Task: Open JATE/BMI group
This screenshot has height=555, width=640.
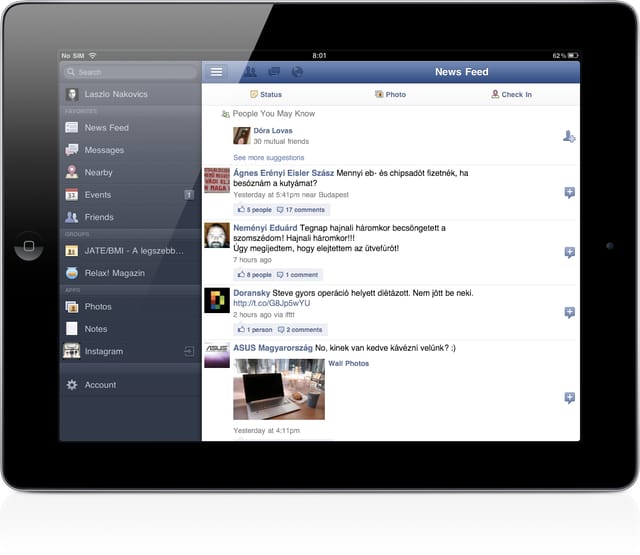Action: [x=131, y=251]
